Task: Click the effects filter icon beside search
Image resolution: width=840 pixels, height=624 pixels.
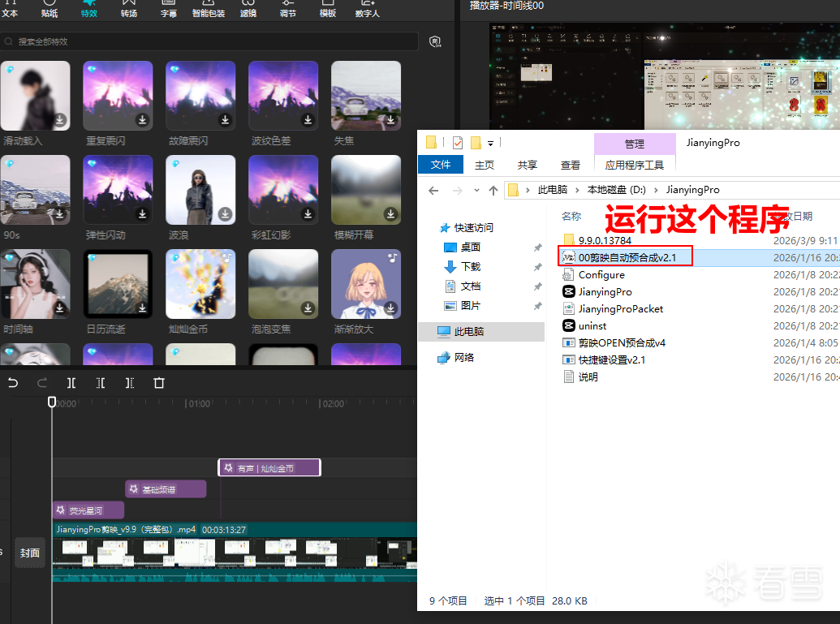Action: point(435,41)
